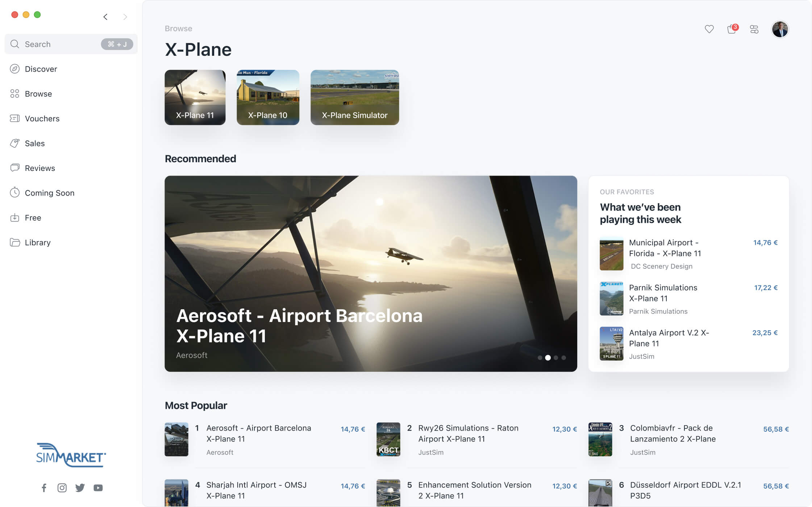Click the Twitter bird icon
The image size is (812, 507).
[80, 488]
